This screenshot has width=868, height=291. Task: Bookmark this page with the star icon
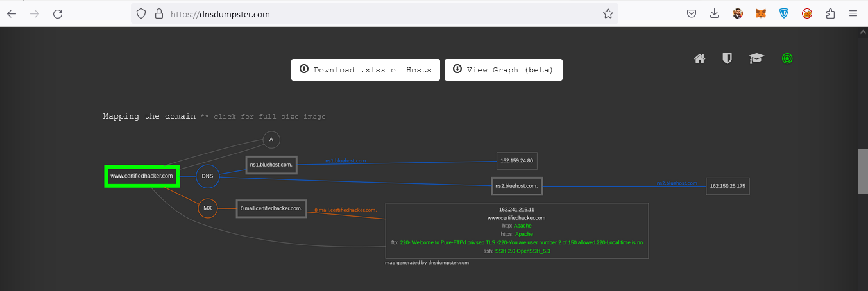pos(608,13)
